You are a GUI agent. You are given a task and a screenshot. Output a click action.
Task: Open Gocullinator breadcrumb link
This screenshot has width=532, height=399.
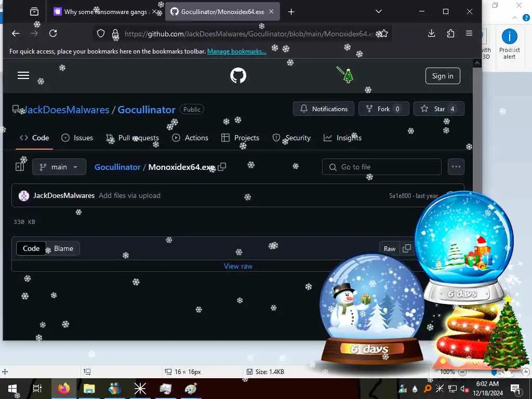click(x=117, y=167)
